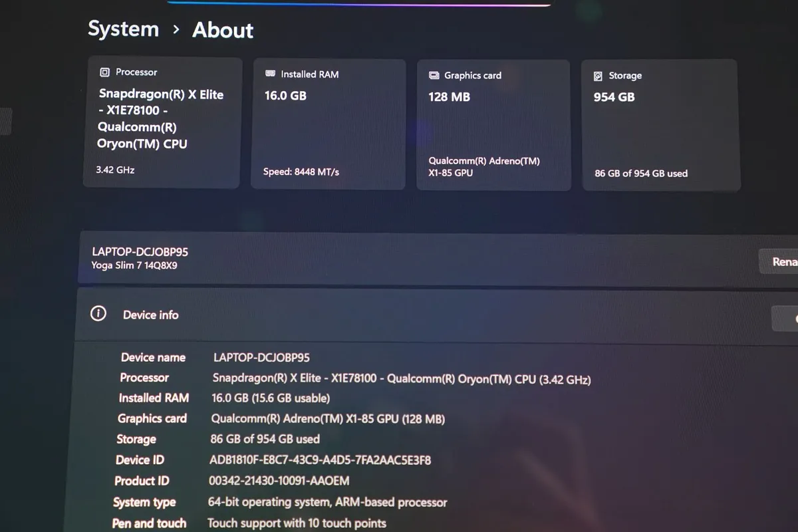Screen dimensions: 798x532
Task: Click 'Touch support with 10 touch points'
Action: [x=297, y=523]
